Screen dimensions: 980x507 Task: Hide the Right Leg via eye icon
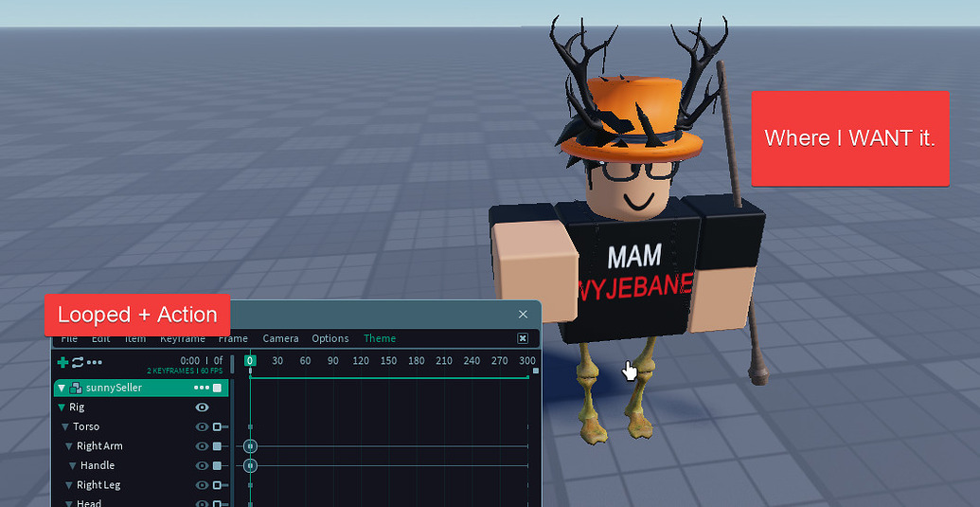(x=202, y=484)
